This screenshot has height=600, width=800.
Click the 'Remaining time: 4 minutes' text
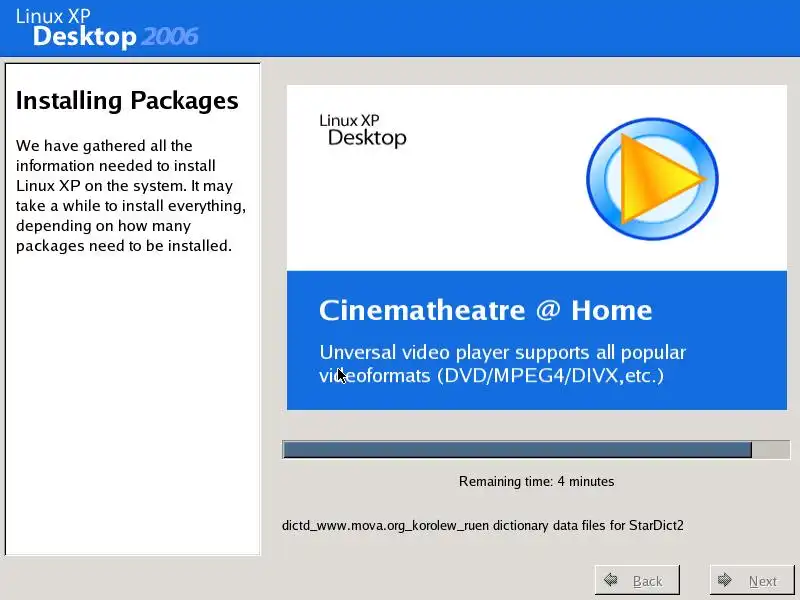[536, 481]
